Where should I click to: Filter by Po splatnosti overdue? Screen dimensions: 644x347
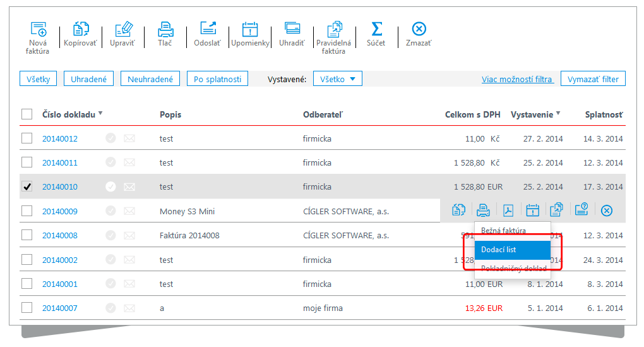(217, 79)
